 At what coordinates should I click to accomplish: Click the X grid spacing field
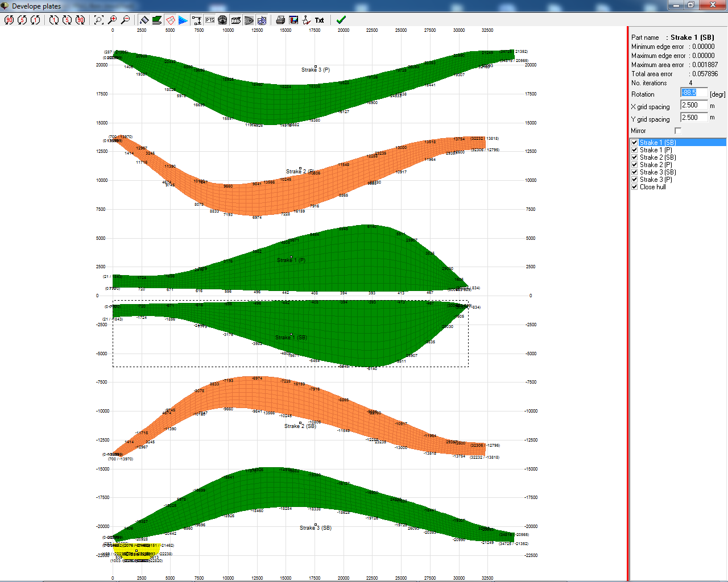(694, 106)
